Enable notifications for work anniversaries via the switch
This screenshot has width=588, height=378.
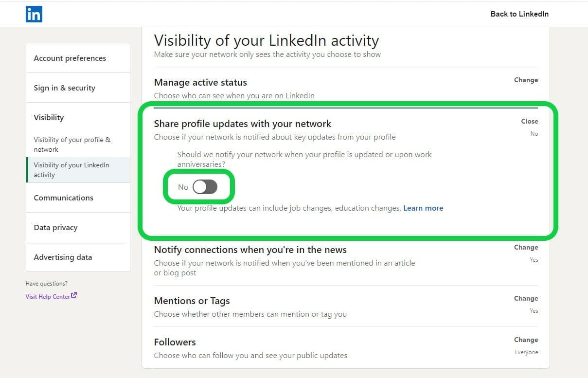click(204, 187)
